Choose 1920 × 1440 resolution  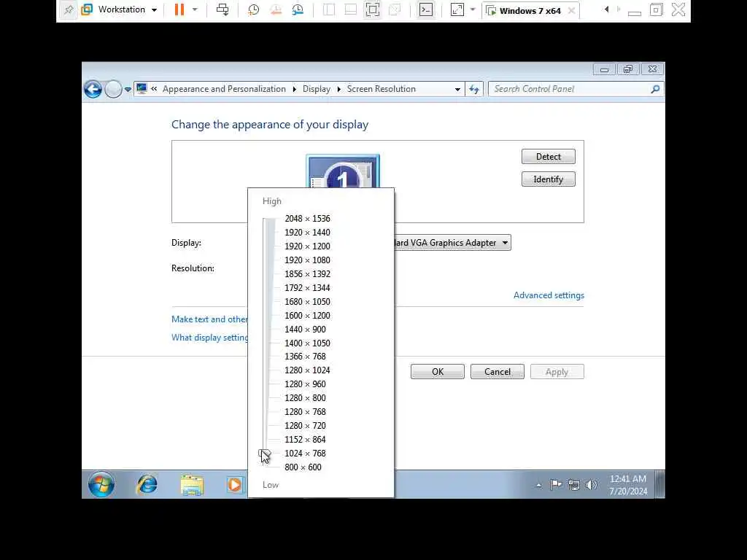click(307, 233)
